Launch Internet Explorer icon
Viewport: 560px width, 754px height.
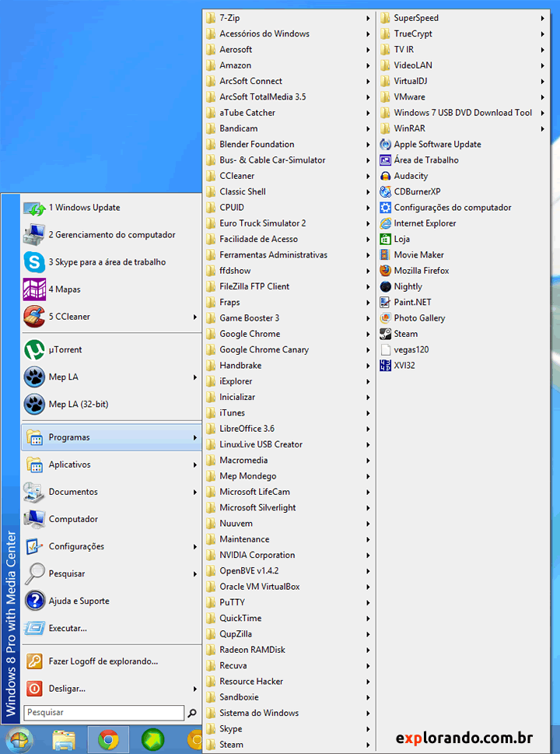pos(386,223)
